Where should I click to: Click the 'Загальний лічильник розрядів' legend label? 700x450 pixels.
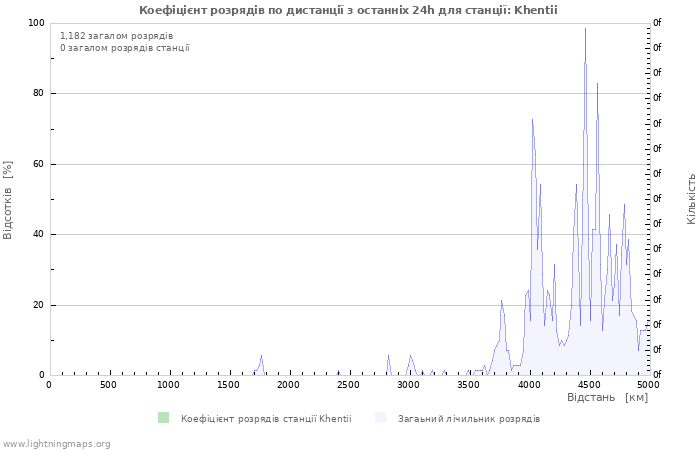coord(468,418)
